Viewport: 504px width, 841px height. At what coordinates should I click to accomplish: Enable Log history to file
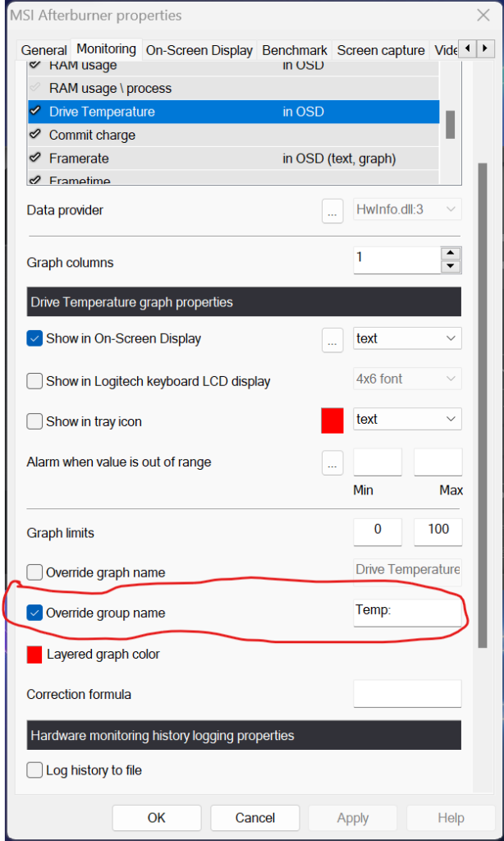pyautogui.click(x=34, y=770)
